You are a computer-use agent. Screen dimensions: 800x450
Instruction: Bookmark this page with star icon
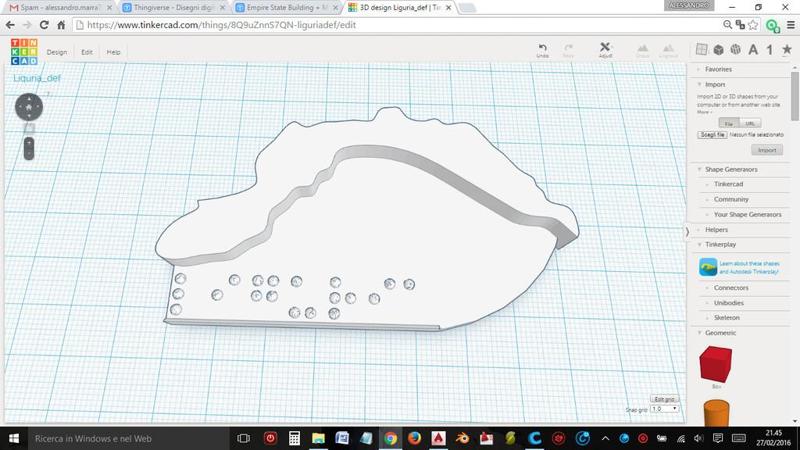(x=753, y=25)
